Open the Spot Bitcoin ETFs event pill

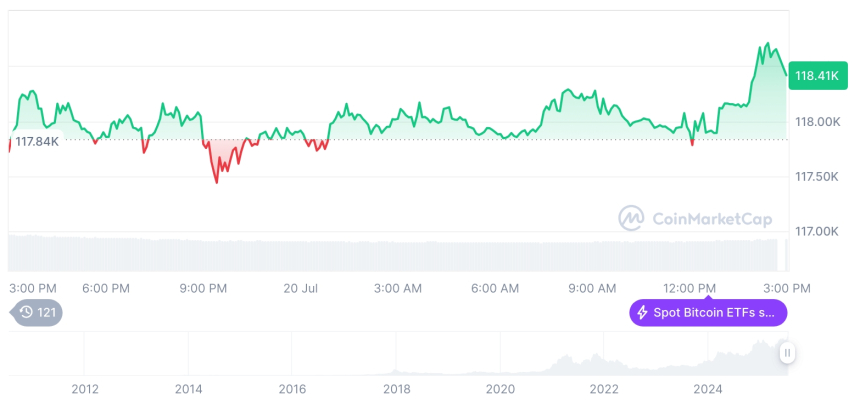(708, 313)
